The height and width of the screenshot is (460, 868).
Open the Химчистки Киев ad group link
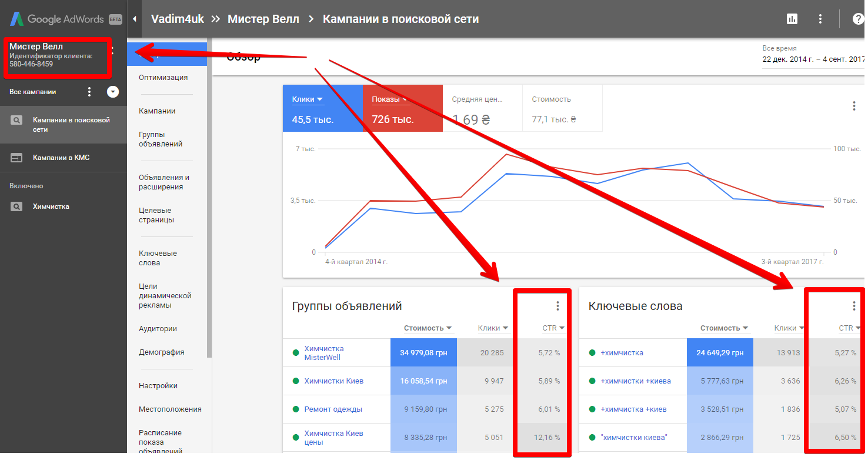333,381
